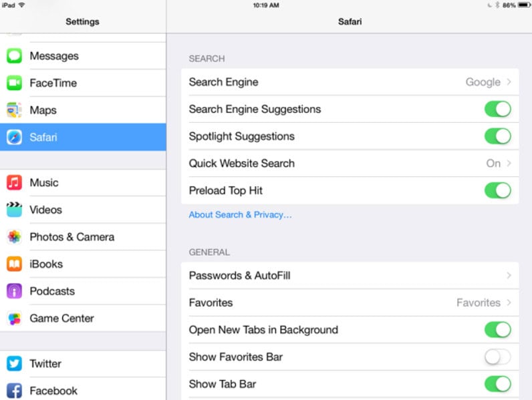
Task: Click the Facebook icon in sidebar
Action: [14, 391]
